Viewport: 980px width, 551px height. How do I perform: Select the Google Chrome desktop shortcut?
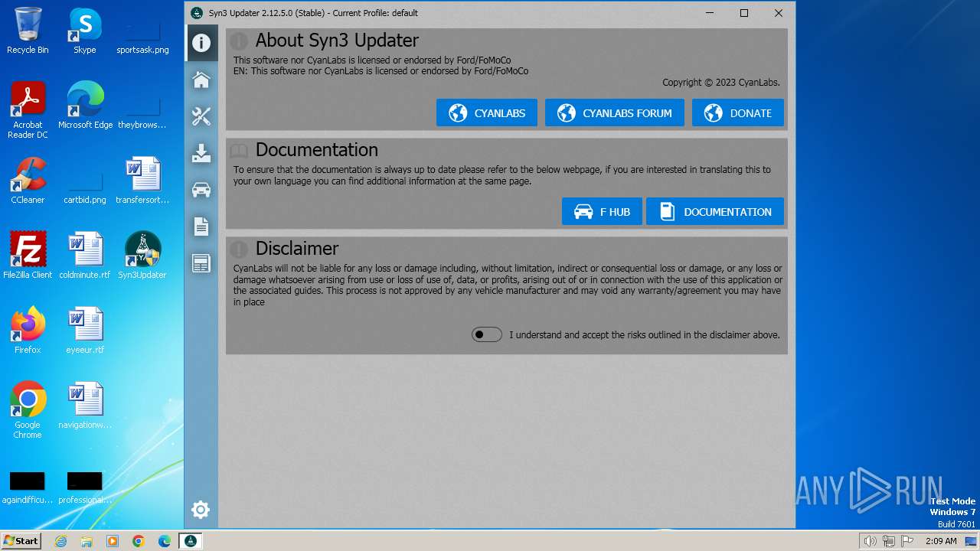[28, 410]
